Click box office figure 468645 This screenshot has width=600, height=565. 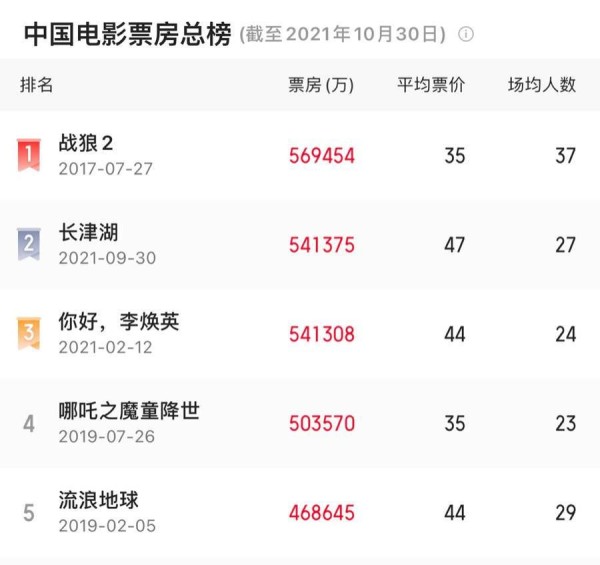click(322, 513)
